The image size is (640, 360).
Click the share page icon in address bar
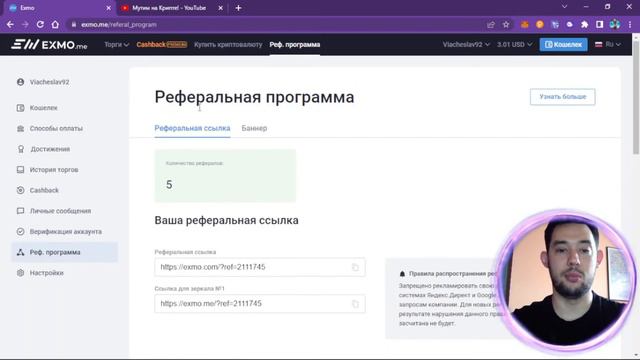[x=491, y=24]
